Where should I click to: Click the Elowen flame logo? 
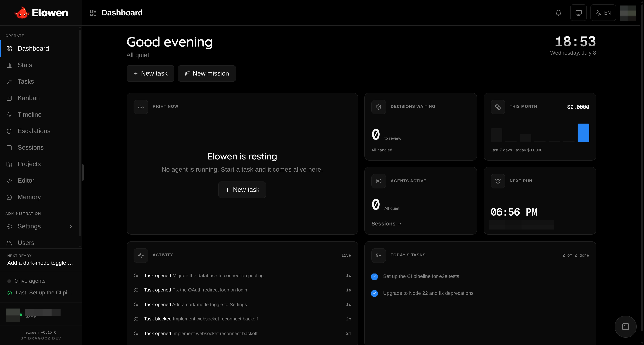[22, 13]
